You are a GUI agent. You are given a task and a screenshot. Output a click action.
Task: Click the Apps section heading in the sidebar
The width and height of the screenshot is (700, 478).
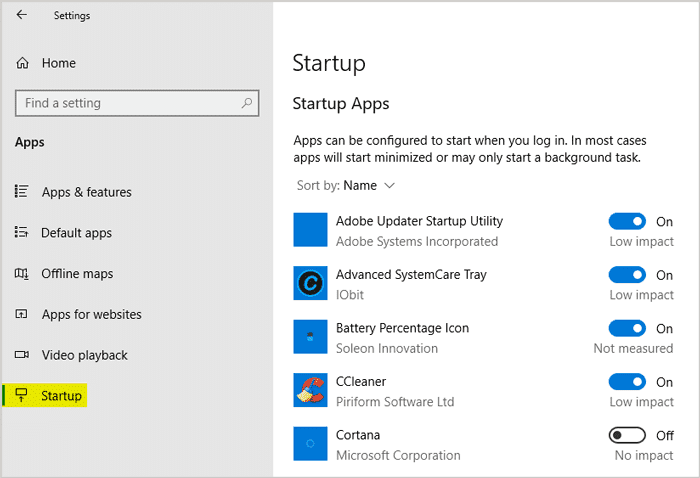pos(29,142)
